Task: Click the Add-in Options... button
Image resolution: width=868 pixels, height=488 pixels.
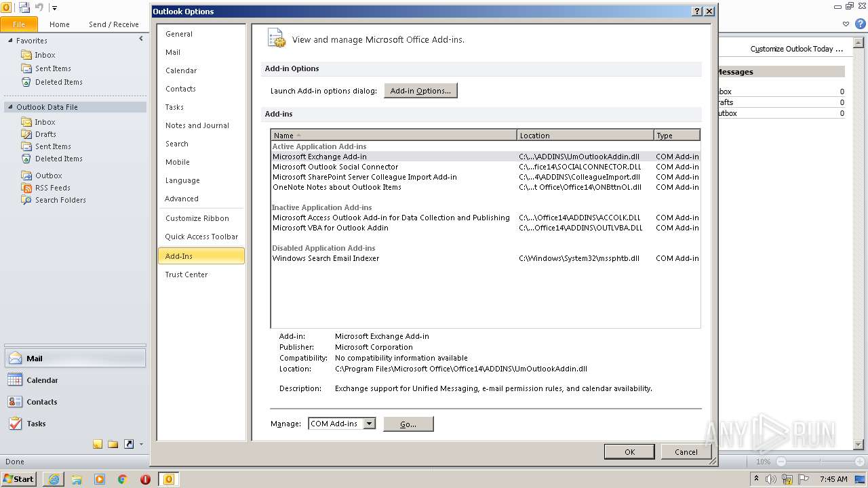Action: (x=420, y=91)
